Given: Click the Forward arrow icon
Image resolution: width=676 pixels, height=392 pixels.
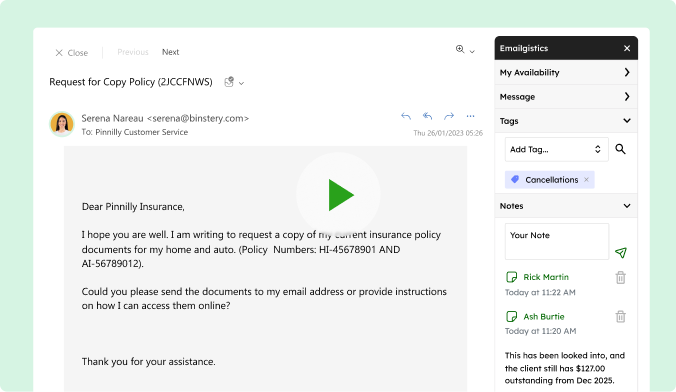Looking at the screenshot, I should pos(449,116).
